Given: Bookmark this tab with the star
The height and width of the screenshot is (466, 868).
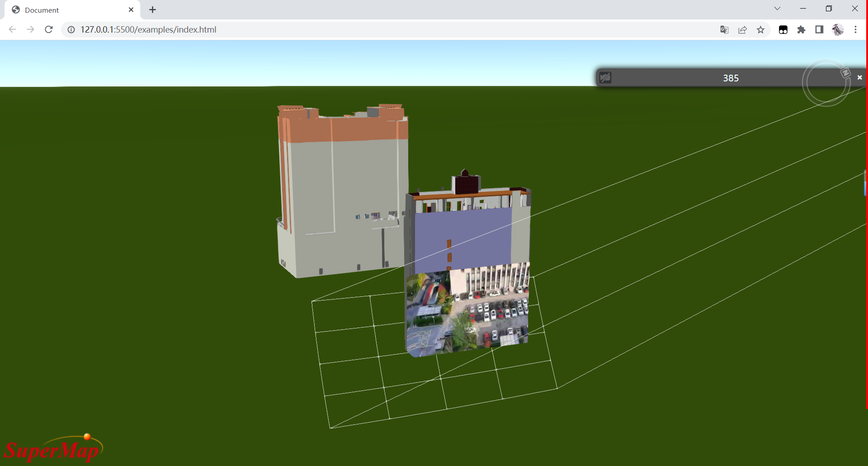Looking at the screenshot, I should coord(760,29).
